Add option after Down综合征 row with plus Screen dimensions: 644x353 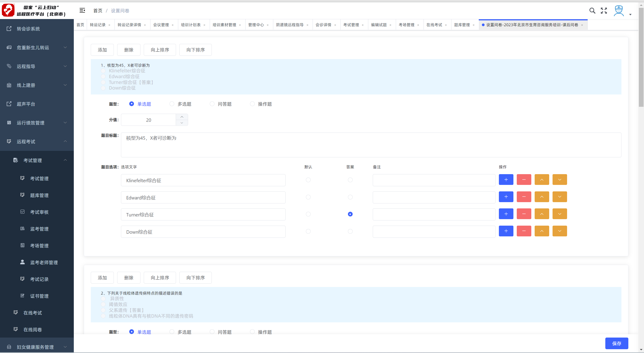tap(506, 231)
